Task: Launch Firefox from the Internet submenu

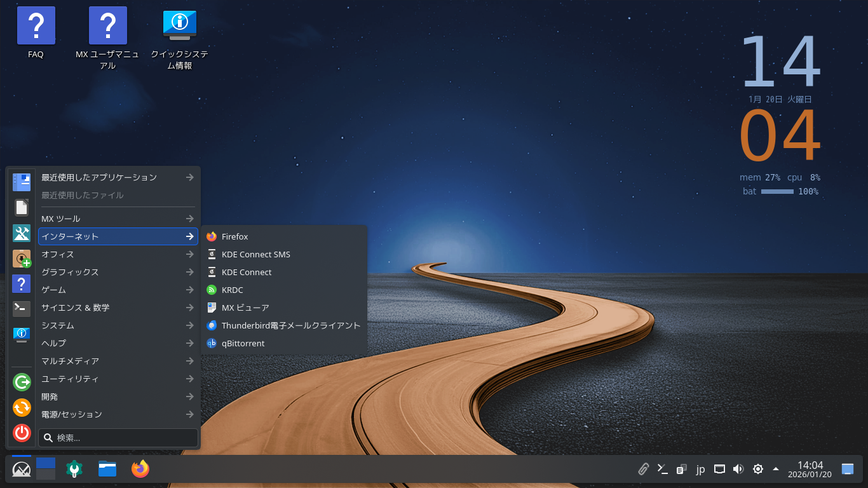Action: pyautogui.click(x=234, y=236)
